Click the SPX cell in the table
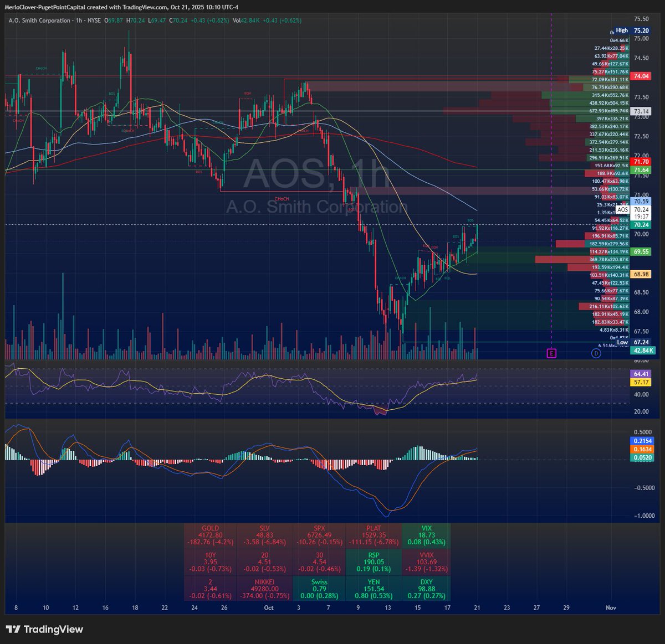The height and width of the screenshot is (644, 665). pyautogui.click(x=319, y=535)
